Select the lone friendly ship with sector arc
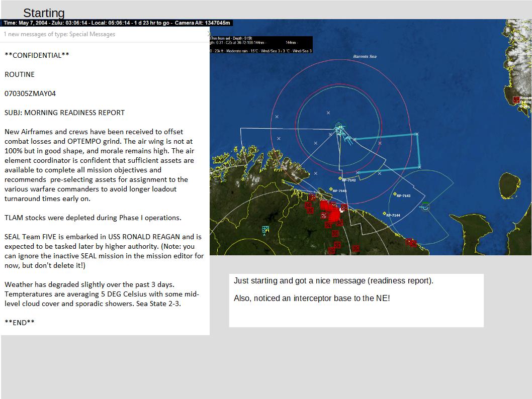 pos(425,207)
